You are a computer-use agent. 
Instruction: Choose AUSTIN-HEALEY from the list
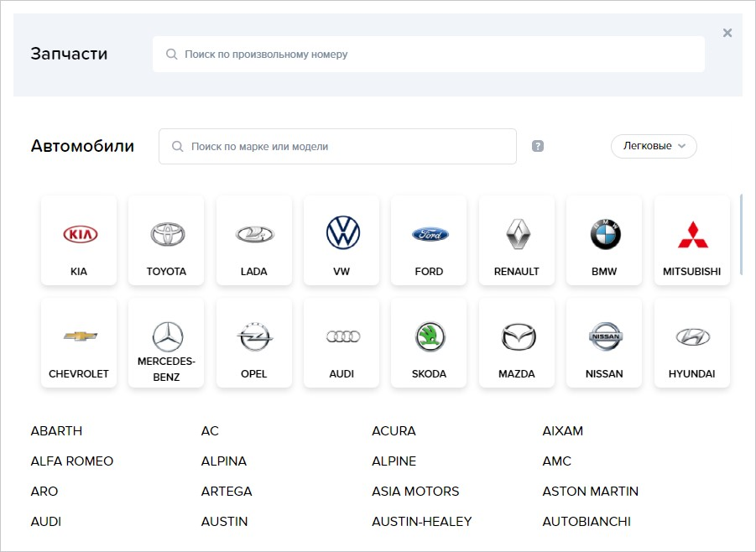[x=422, y=521]
